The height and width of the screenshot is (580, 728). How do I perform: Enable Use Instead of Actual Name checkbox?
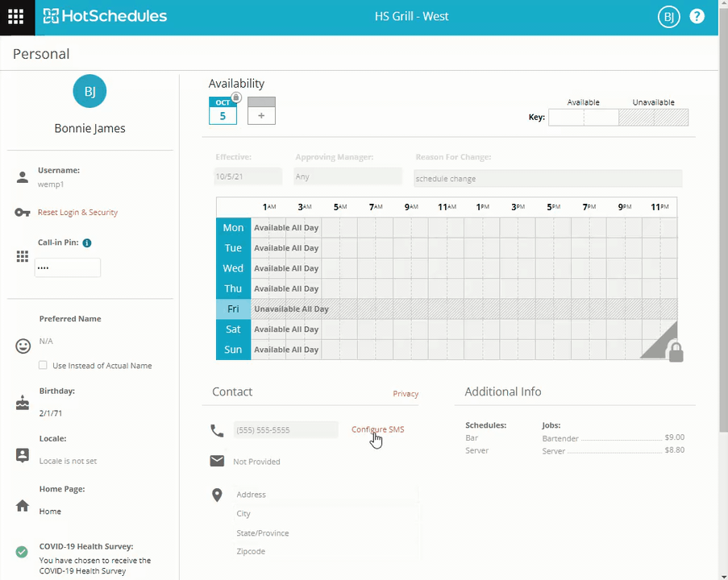tap(44, 366)
